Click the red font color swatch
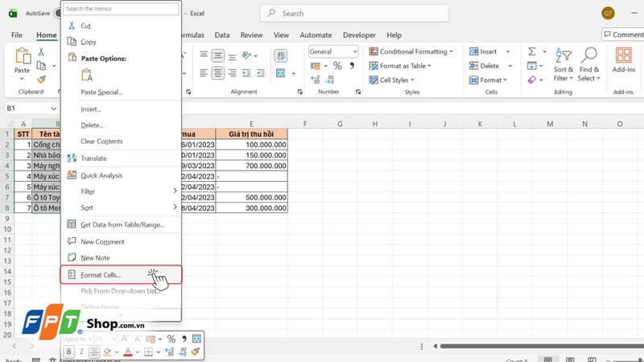This screenshot has width=644, height=362. pyautogui.click(x=128, y=352)
